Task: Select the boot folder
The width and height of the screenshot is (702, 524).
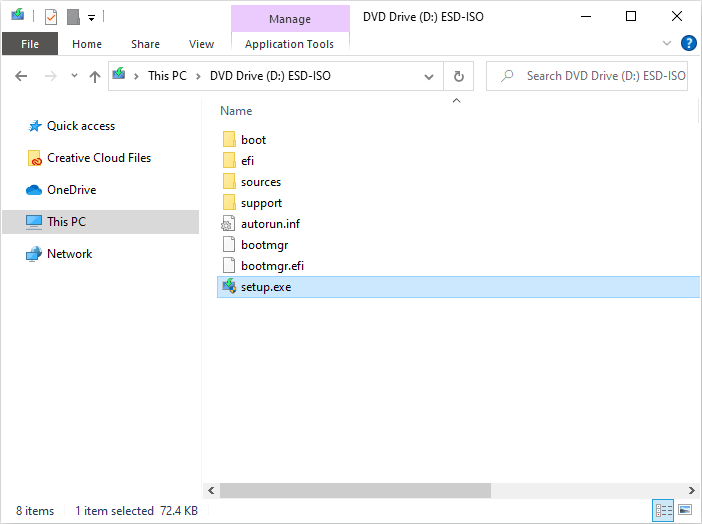Action: (x=253, y=140)
